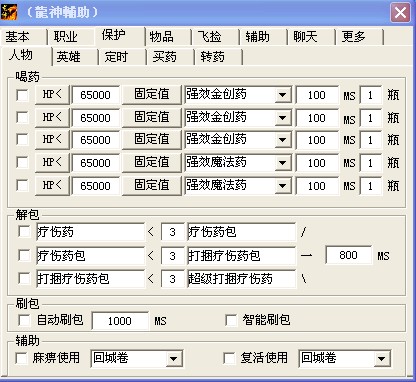The image size is (416, 382).
Task: Click HP< button in third potion row
Action: click(52, 140)
